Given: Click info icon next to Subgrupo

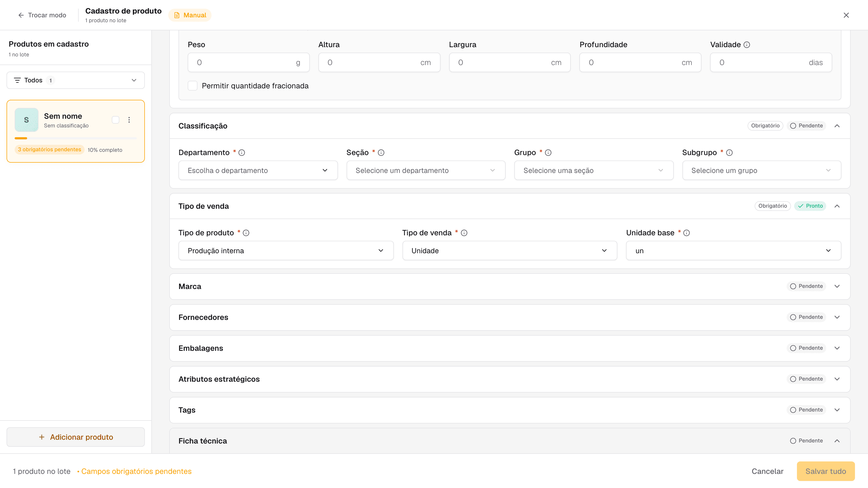Looking at the screenshot, I should pyautogui.click(x=729, y=153).
